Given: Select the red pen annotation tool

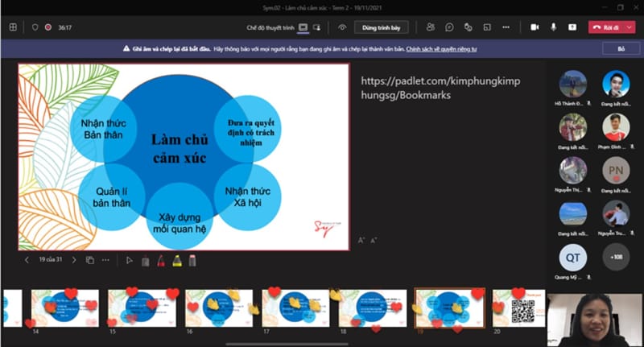Looking at the screenshot, I should tap(160, 261).
